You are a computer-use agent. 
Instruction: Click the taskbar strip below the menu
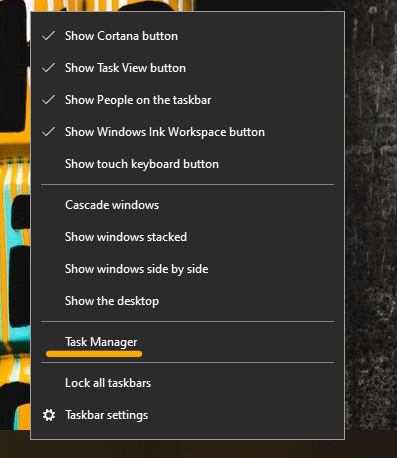(198, 449)
